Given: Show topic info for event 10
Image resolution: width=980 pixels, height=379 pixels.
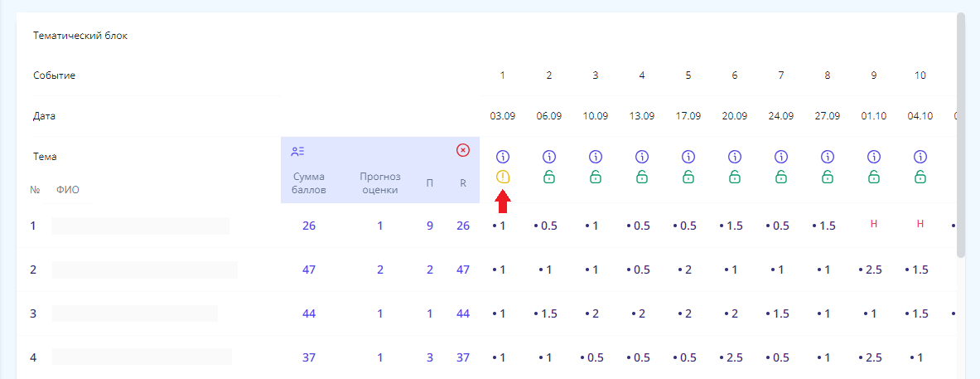Looking at the screenshot, I should (x=920, y=157).
